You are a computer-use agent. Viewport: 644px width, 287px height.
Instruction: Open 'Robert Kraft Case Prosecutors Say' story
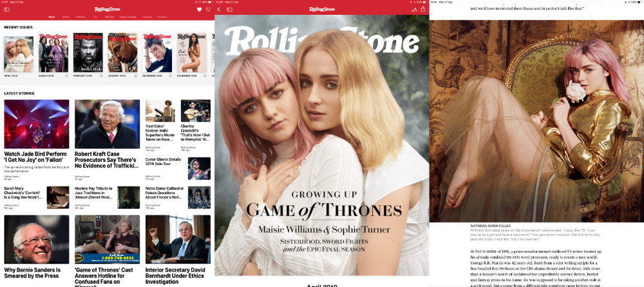pyautogui.click(x=106, y=160)
